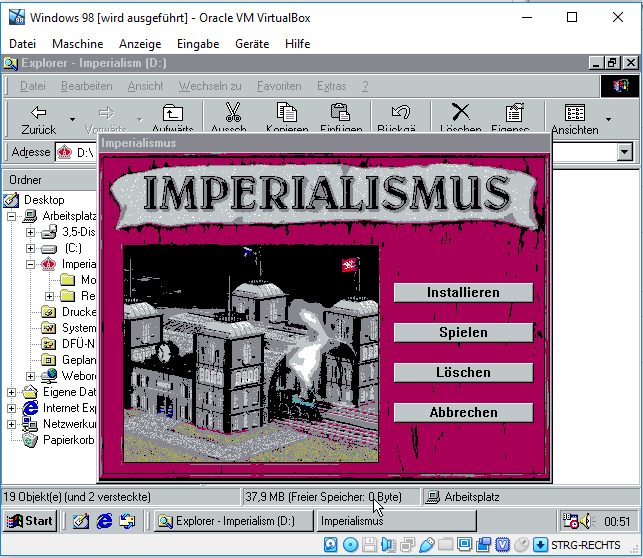The image size is (643, 558).
Task: Click the Einfügen clipboard icon
Action: (x=340, y=113)
